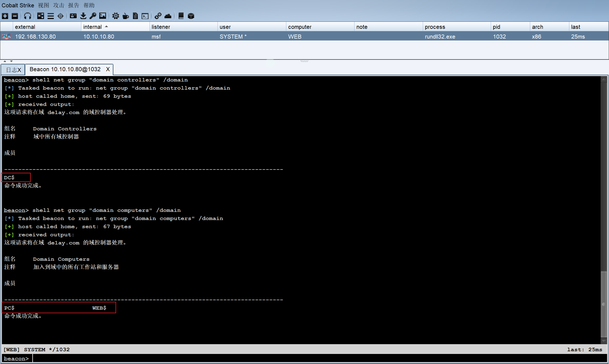The image size is (609, 364).
Task: Open About via the cube icon
Action: pos(191,16)
